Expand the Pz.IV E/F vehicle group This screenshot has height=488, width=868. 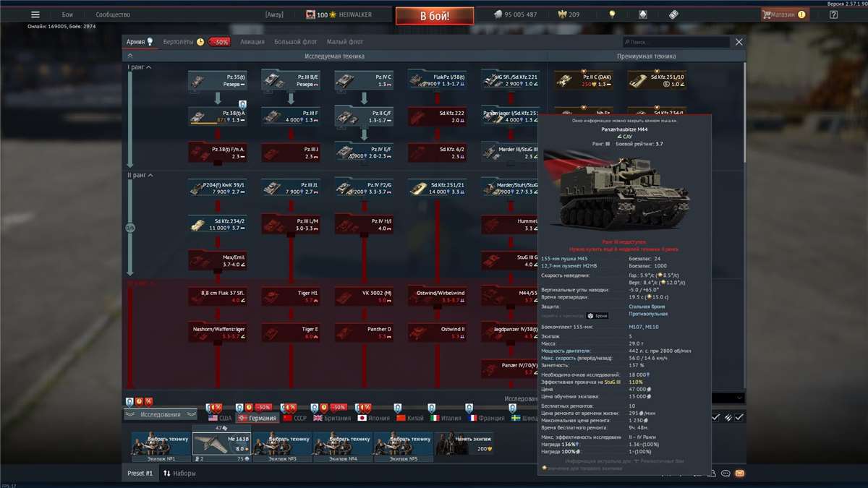tap(364, 153)
